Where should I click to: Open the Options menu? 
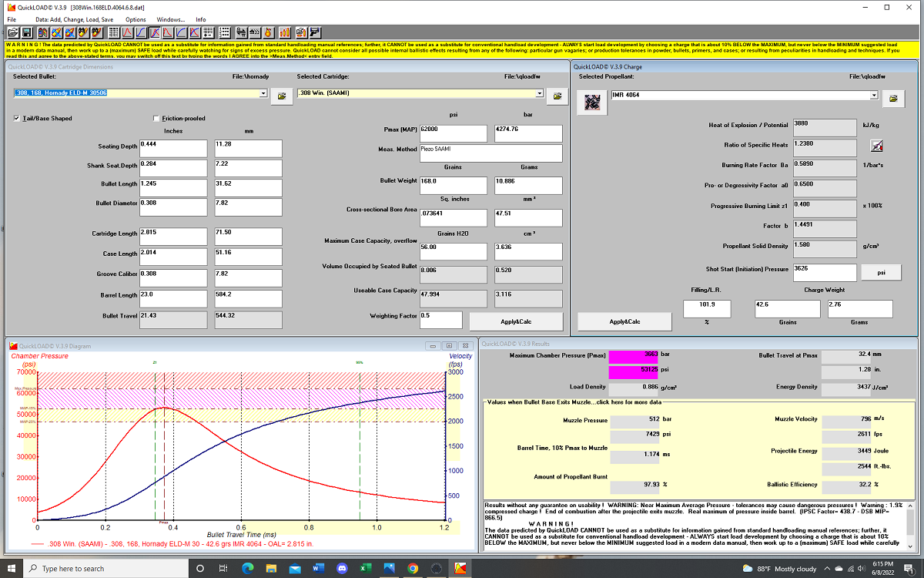coord(136,19)
